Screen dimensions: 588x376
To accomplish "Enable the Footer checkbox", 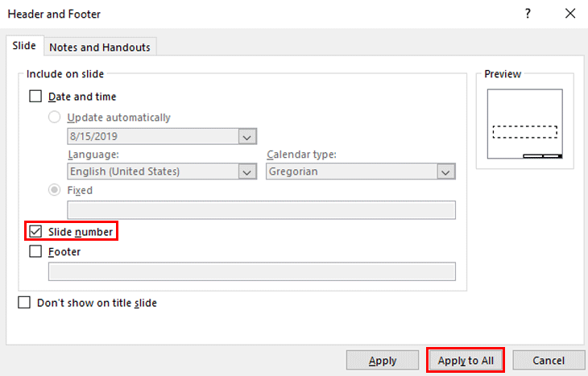I will (x=35, y=251).
